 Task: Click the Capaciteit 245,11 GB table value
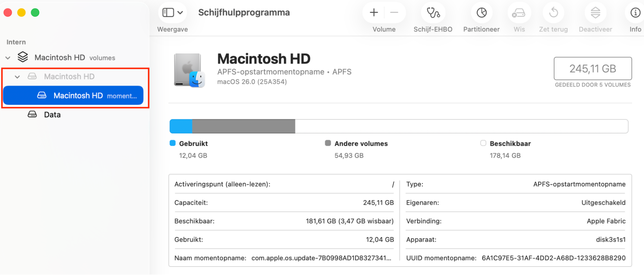(378, 203)
